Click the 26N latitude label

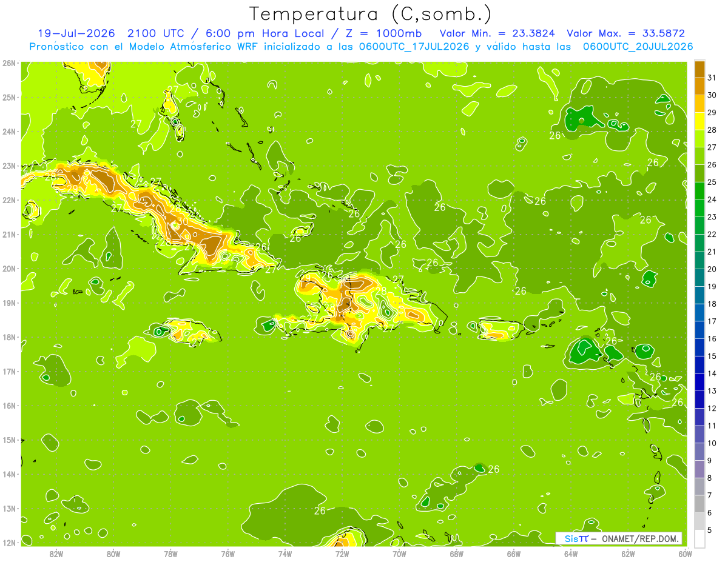(8, 63)
